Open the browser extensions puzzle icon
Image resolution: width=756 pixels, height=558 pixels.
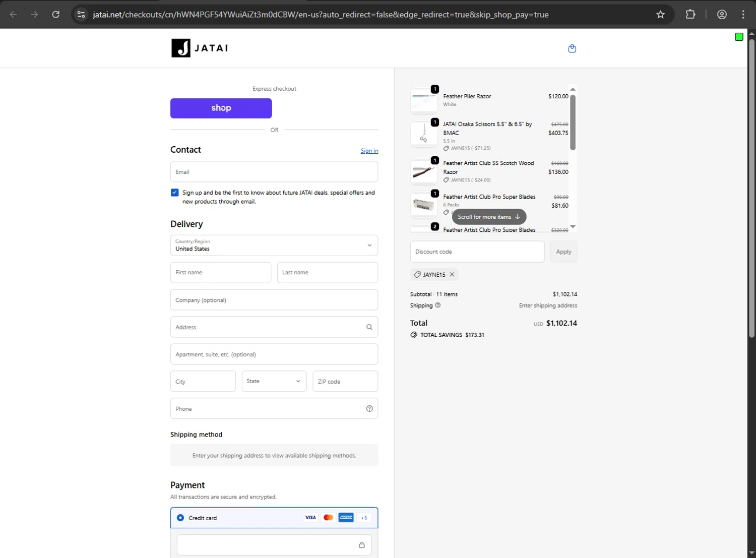coord(690,15)
